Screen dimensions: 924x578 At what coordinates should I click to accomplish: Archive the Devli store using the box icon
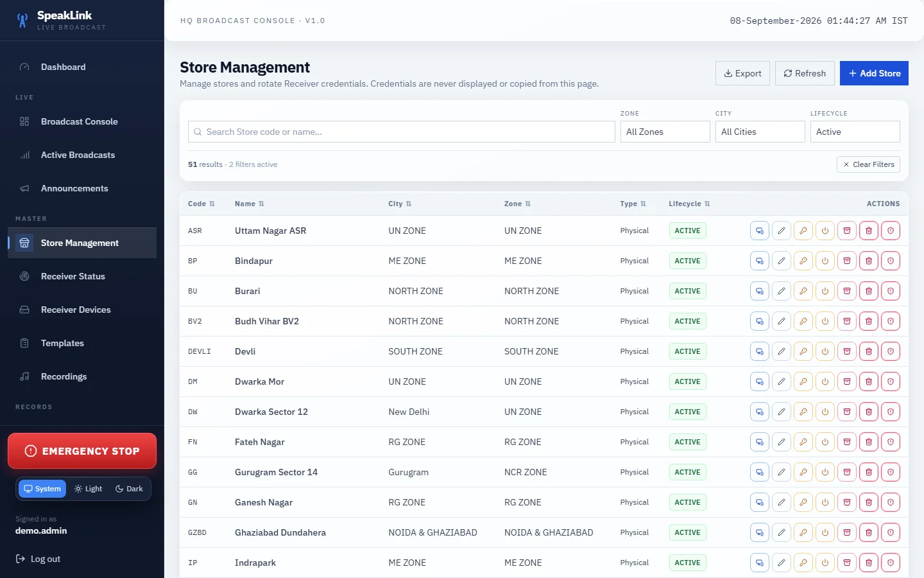pos(847,351)
